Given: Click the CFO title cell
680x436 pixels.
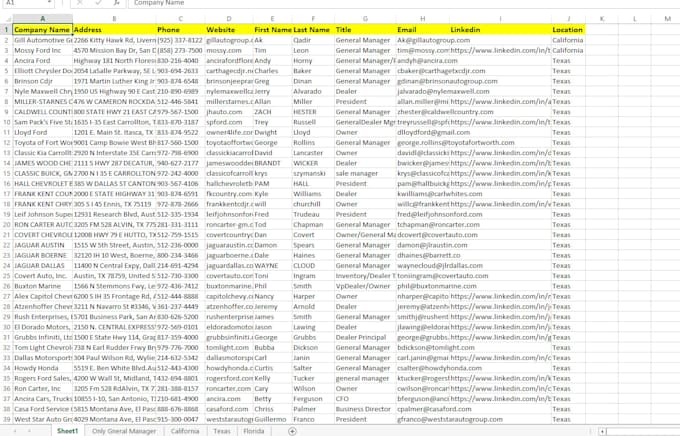Looking at the screenshot, I should tap(365, 399).
